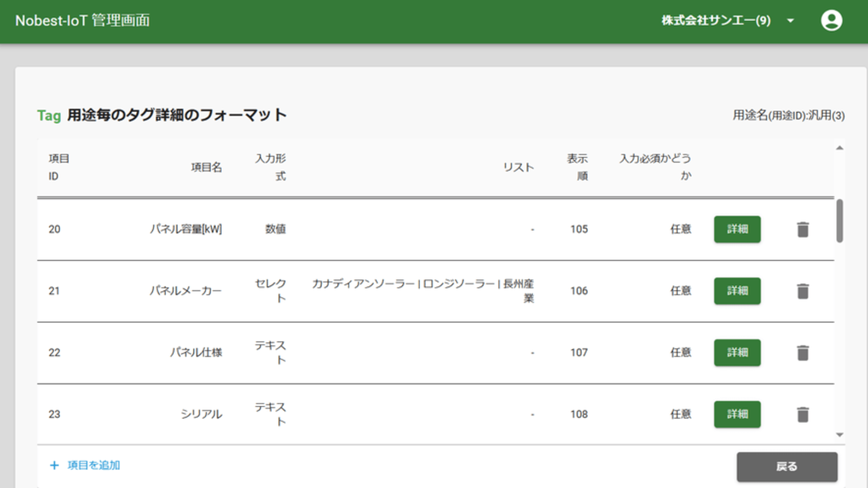The image size is (868, 488).
Task: Delete the パネルメーカー row via trash icon
Action: (803, 291)
